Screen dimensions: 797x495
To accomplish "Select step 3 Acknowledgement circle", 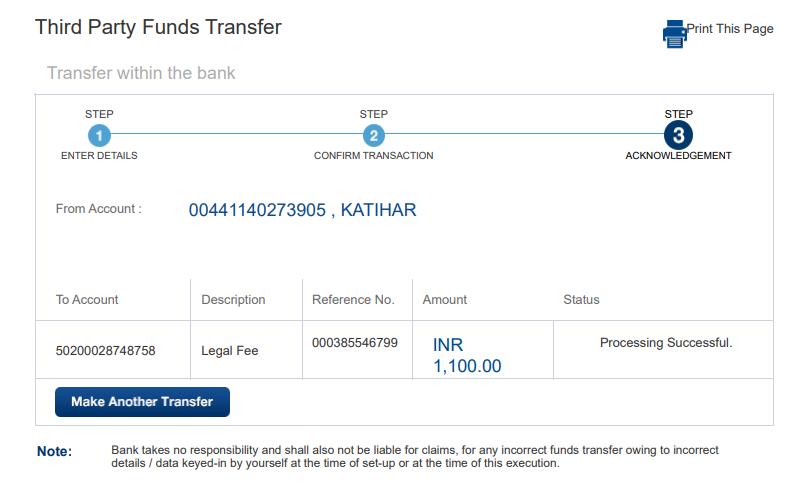I will click(678, 135).
